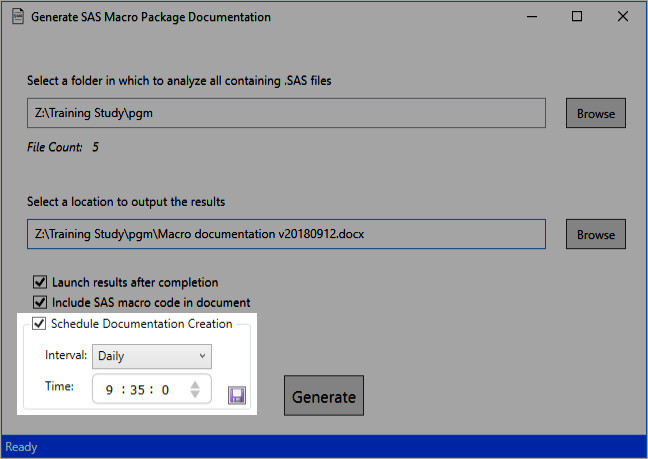Close the Generate SAS Macro window
This screenshot has width=648, height=459.
tap(623, 17)
